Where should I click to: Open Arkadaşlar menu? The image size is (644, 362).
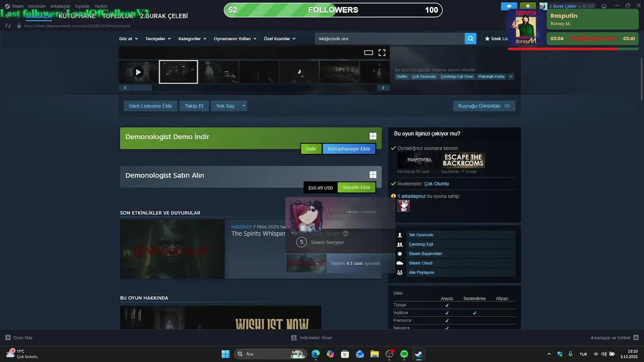(x=60, y=6)
